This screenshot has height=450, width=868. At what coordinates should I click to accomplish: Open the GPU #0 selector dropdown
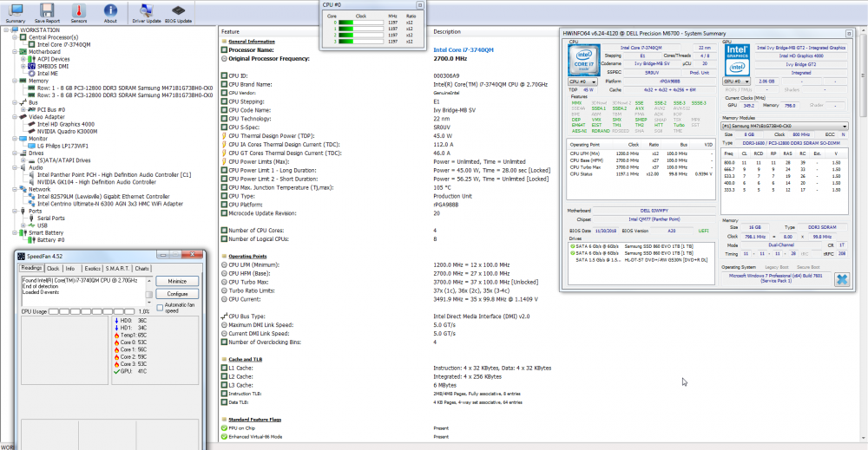736,81
